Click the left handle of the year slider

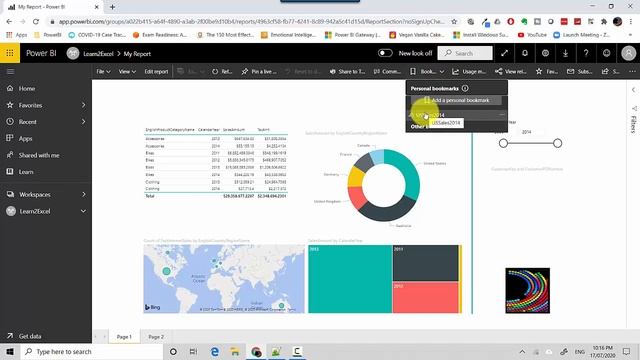pos(503,143)
